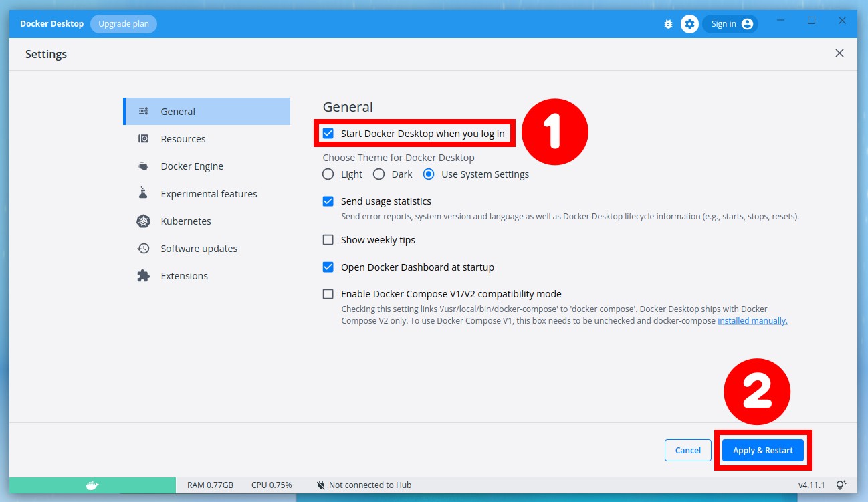868x502 pixels.
Task: Open the Extensions settings tab
Action: [x=207, y=276]
